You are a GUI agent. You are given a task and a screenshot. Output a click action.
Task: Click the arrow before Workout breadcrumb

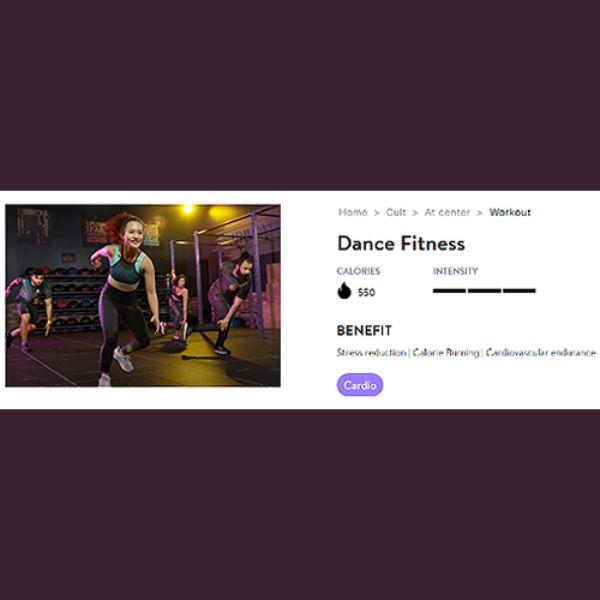[479, 213]
